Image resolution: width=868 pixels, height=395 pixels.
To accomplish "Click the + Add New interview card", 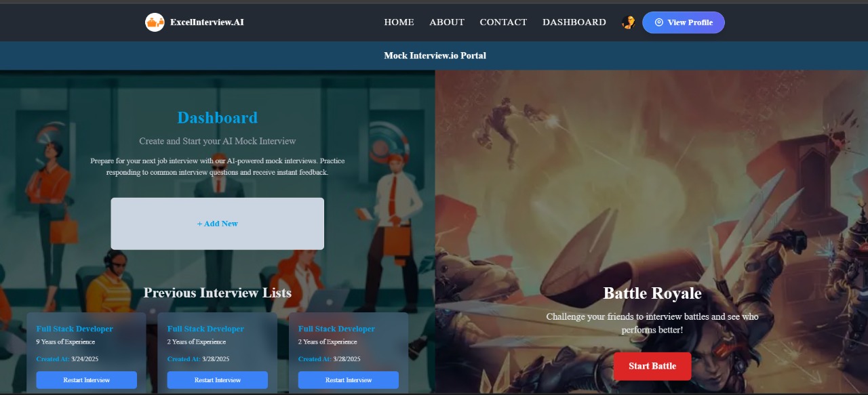I will (218, 224).
